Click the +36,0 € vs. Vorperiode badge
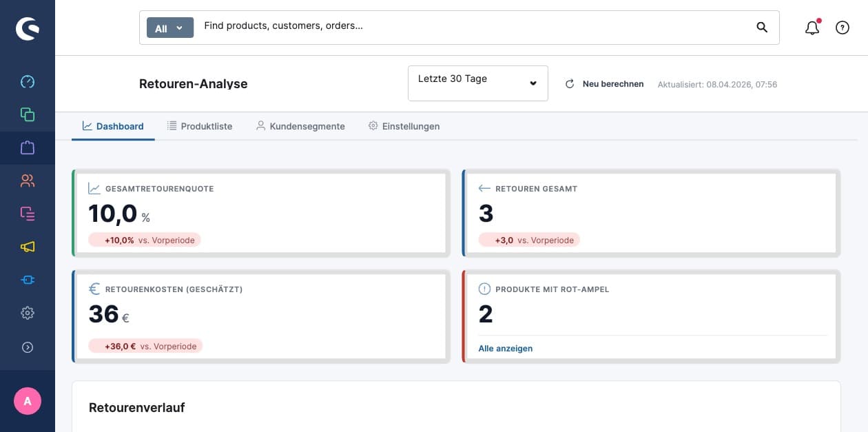This screenshot has height=432, width=868. pos(145,346)
